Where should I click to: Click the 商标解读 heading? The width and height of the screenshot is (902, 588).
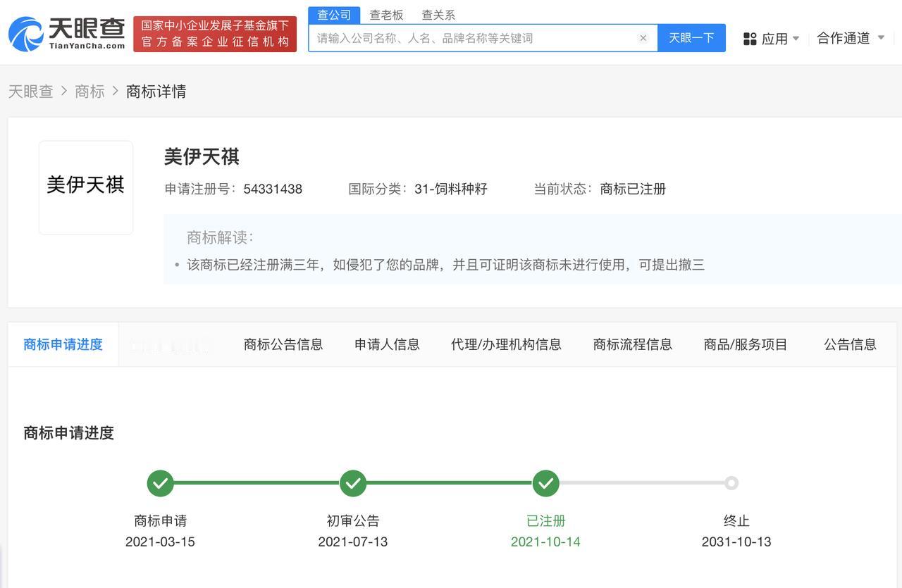click(x=220, y=237)
